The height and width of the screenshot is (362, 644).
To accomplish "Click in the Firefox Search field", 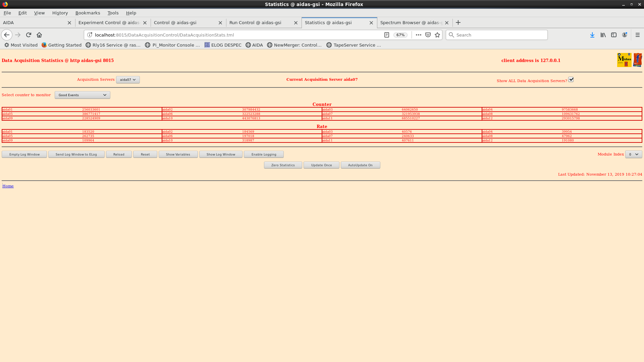I will pyautogui.click(x=496, y=35).
